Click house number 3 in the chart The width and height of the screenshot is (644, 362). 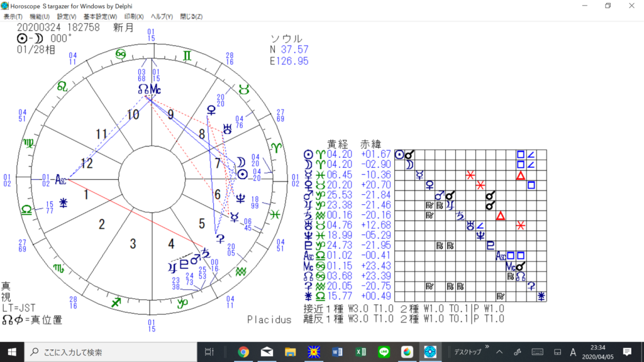click(133, 244)
